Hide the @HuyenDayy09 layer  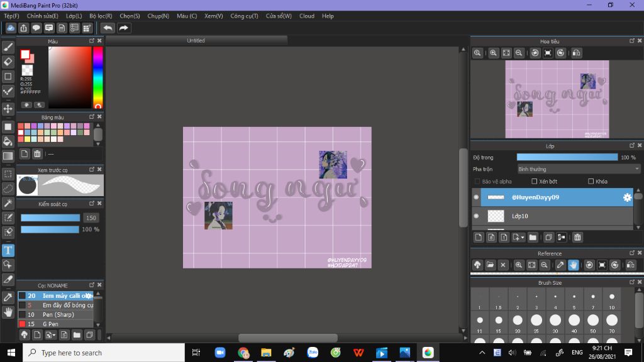tap(476, 197)
